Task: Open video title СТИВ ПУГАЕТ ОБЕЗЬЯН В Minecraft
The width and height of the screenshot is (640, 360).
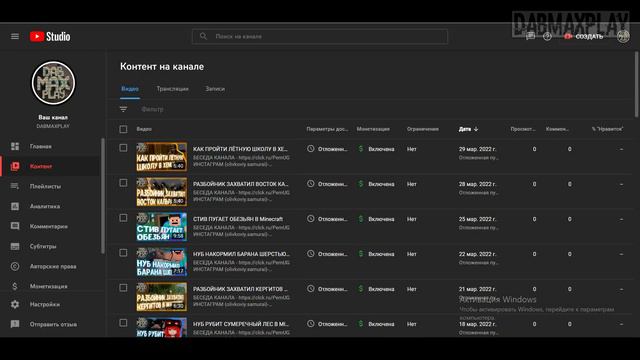Action: pyautogui.click(x=238, y=219)
